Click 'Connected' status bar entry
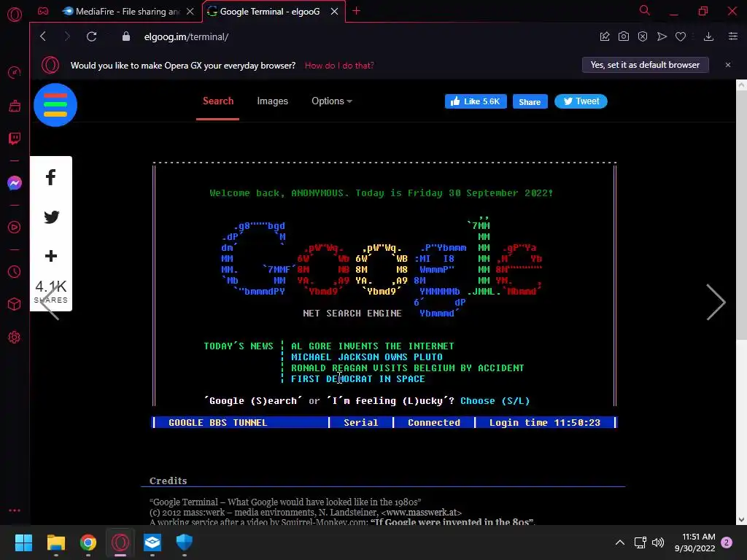747x560 pixels. (x=434, y=423)
